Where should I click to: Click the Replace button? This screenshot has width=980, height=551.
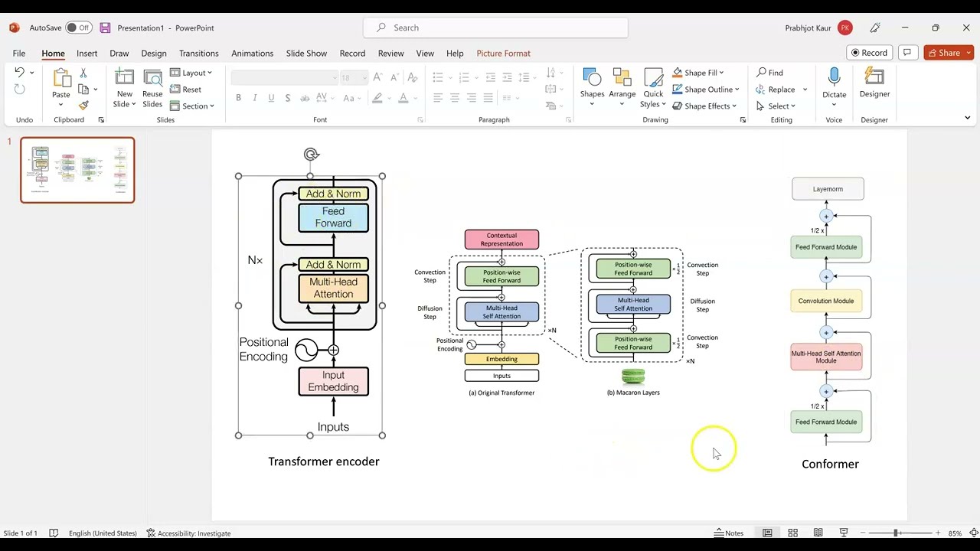click(x=776, y=90)
